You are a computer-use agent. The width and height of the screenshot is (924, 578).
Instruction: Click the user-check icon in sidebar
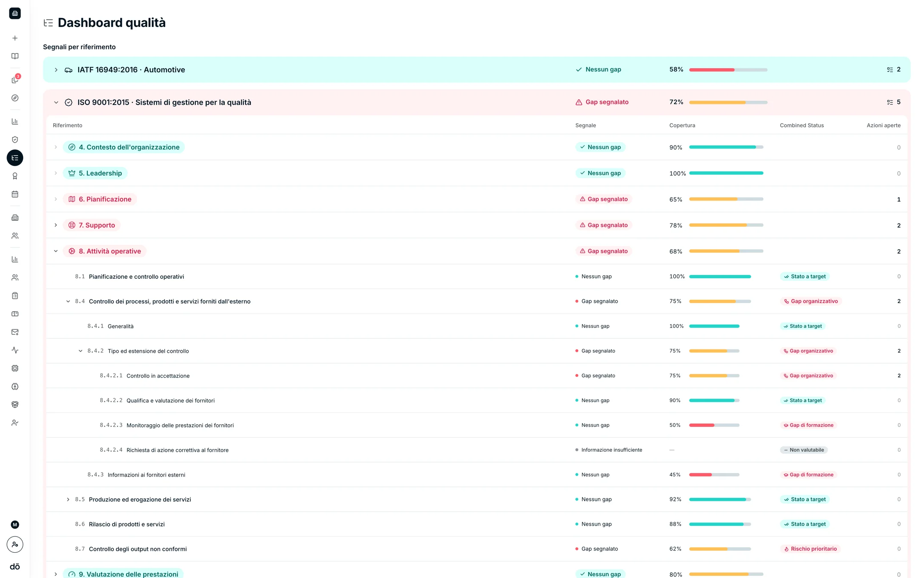pyautogui.click(x=15, y=423)
